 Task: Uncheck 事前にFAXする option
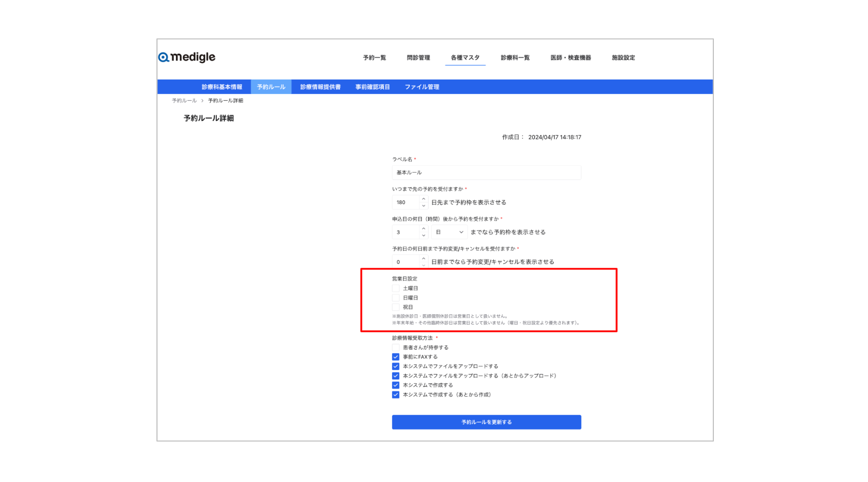click(396, 357)
